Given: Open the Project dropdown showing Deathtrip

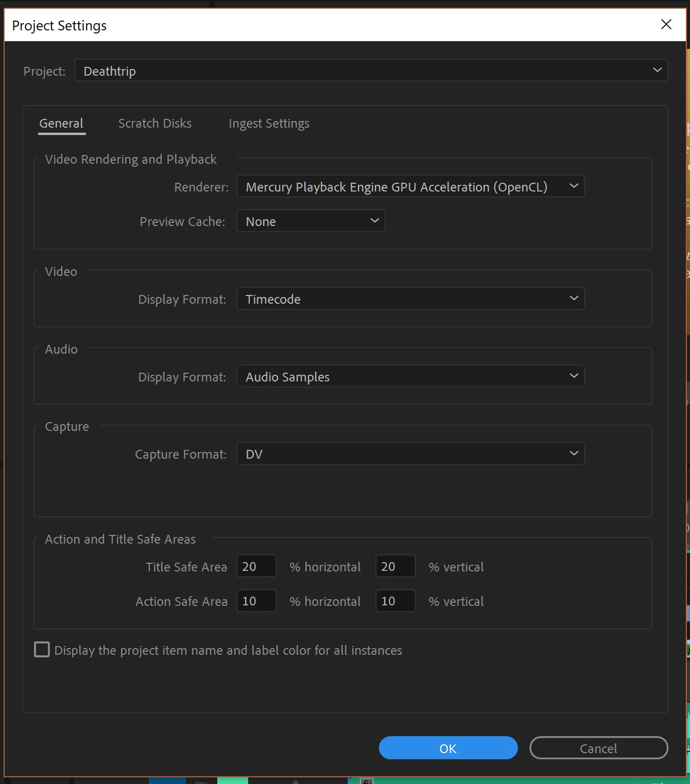Looking at the screenshot, I should 371,71.
